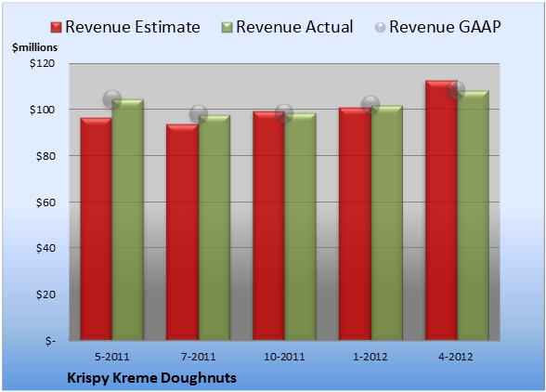Select the 'Revenue Actual' legend label
The height and width of the screenshot is (392, 546).
294,27
